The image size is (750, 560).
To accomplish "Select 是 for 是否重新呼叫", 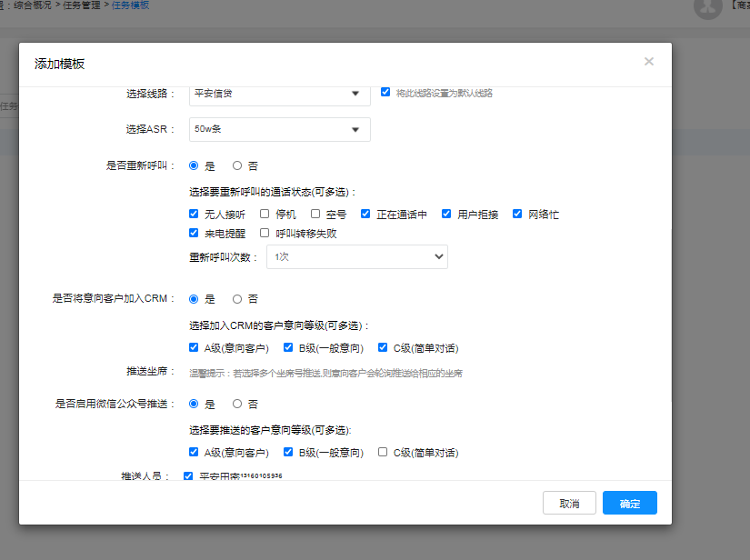I will [194, 165].
